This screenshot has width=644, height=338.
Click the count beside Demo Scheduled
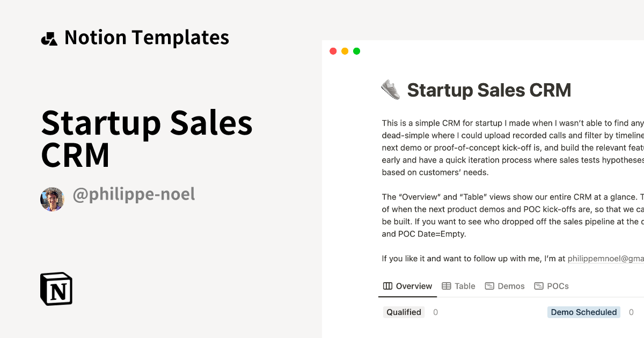pos(631,312)
